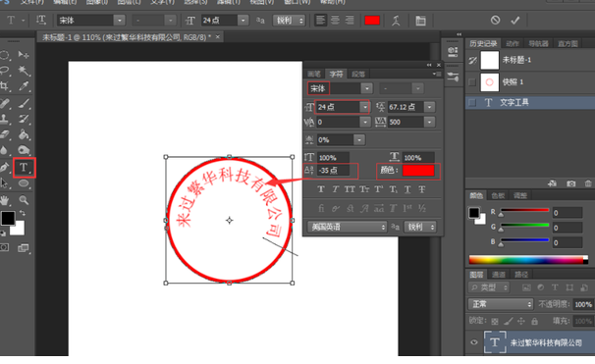The width and height of the screenshot is (595, 364).
Task: Select the Pen tool
Action: [5, 167]
